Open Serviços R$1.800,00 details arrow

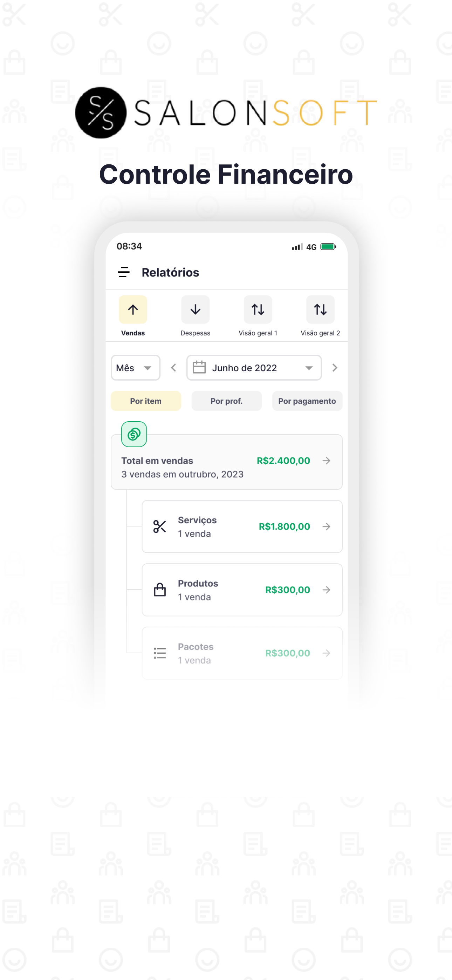(x=327, y=526)
